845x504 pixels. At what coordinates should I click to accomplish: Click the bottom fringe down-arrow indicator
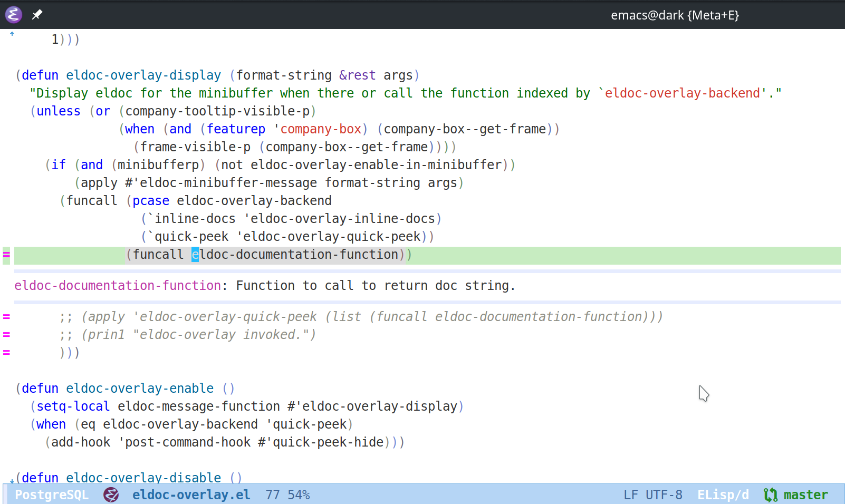coord(12,481)
